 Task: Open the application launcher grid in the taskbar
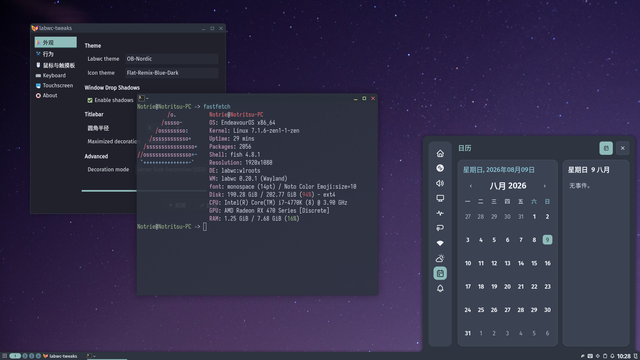coord(4,356)
